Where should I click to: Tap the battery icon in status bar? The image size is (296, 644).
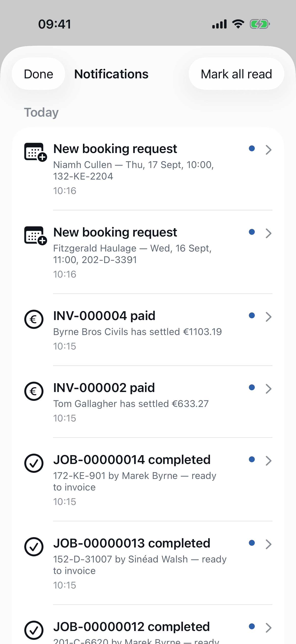[x=260, y=24]
